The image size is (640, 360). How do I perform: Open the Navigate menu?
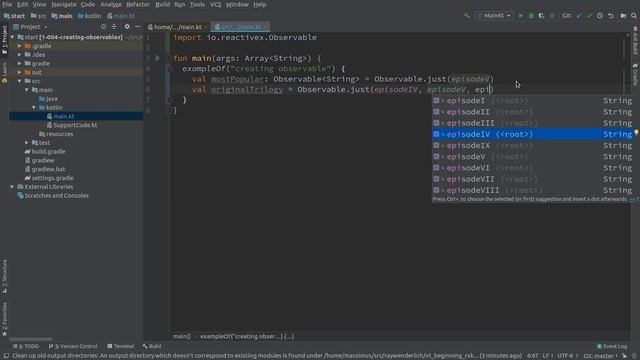tap(64, 4)
